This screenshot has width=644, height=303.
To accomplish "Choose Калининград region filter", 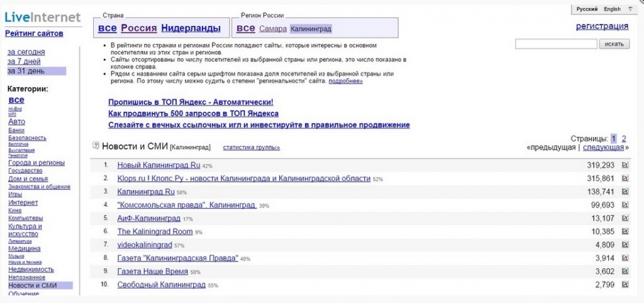I will coord(311,29).
